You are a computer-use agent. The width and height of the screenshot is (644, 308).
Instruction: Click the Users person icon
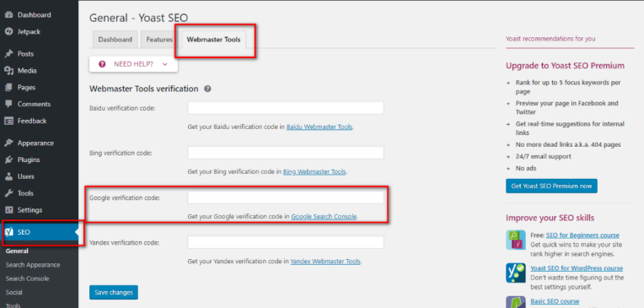9,176
